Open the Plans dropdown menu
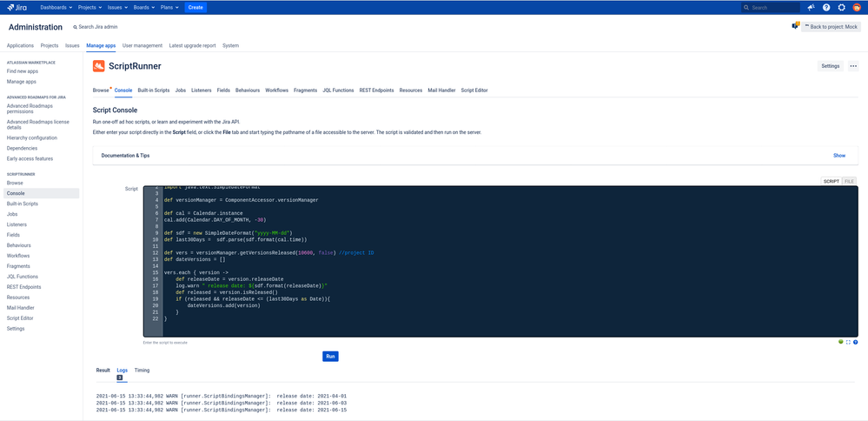Viewport: 868px width, 421px height. 170,7
